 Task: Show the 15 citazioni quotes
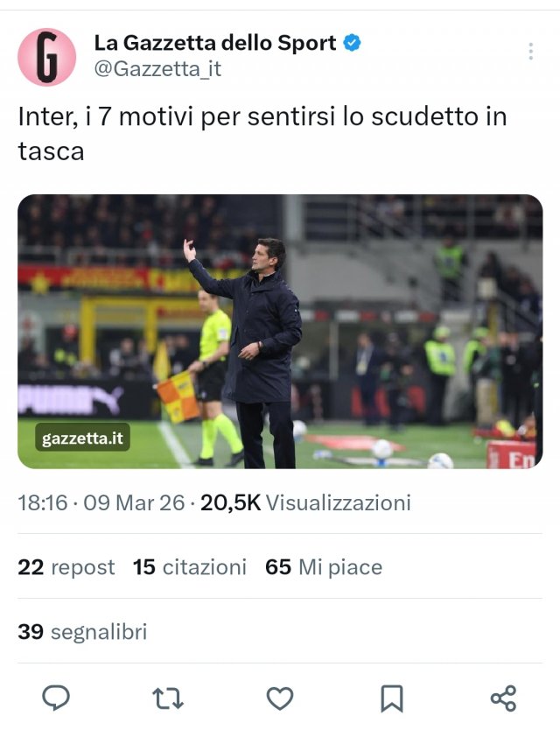pyautogui.click(x=189, y=567)
